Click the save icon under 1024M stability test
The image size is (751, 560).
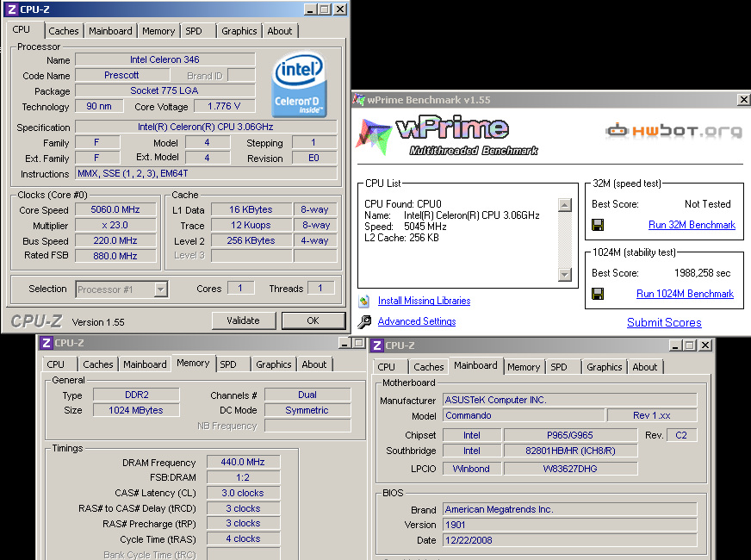(x=598, y=294)
